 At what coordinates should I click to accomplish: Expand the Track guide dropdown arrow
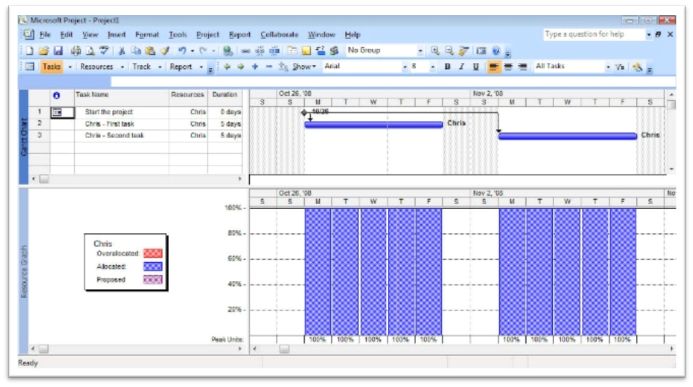pyautogui.click(x=160, y=67)
